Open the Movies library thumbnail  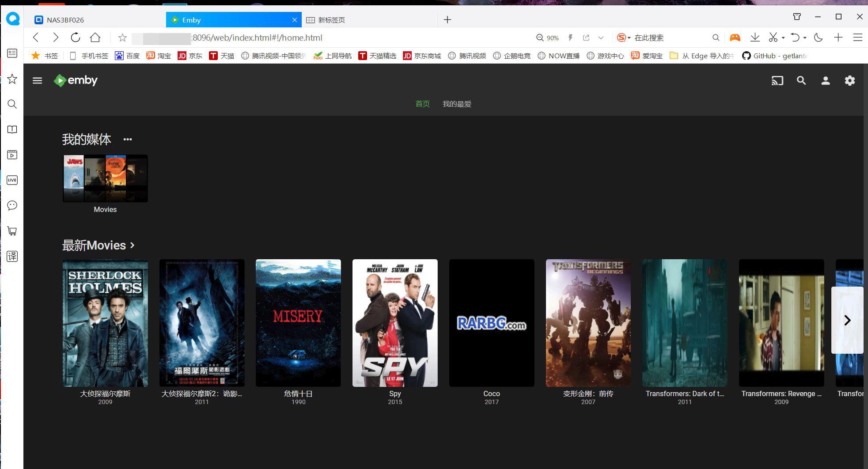click(x=105, y=178)
